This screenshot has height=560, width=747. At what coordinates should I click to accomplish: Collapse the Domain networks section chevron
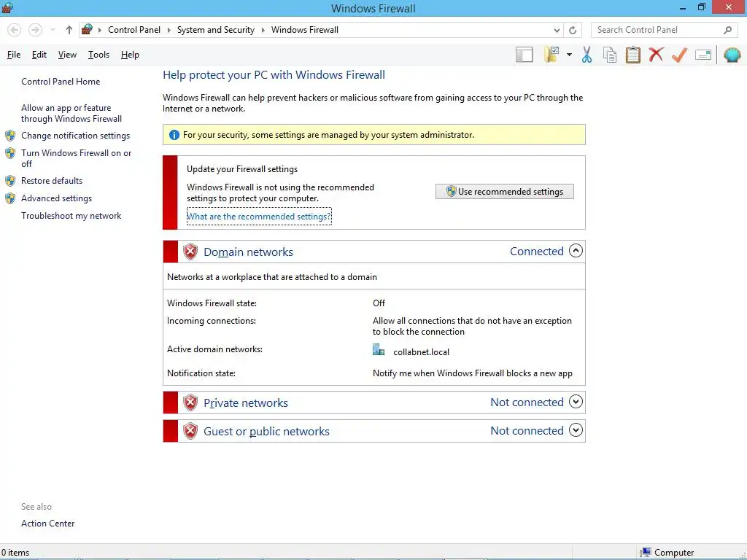click(x=576, y=251)
